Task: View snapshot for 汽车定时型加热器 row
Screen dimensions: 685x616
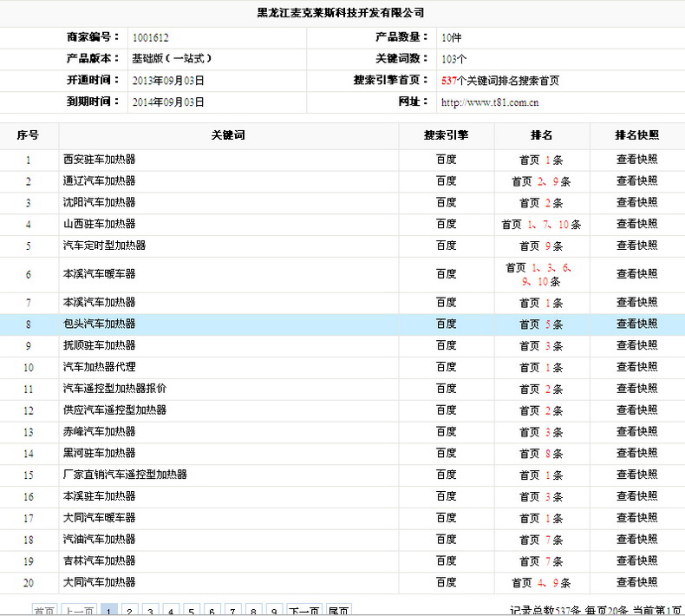Action: click(x=636, y=246)
